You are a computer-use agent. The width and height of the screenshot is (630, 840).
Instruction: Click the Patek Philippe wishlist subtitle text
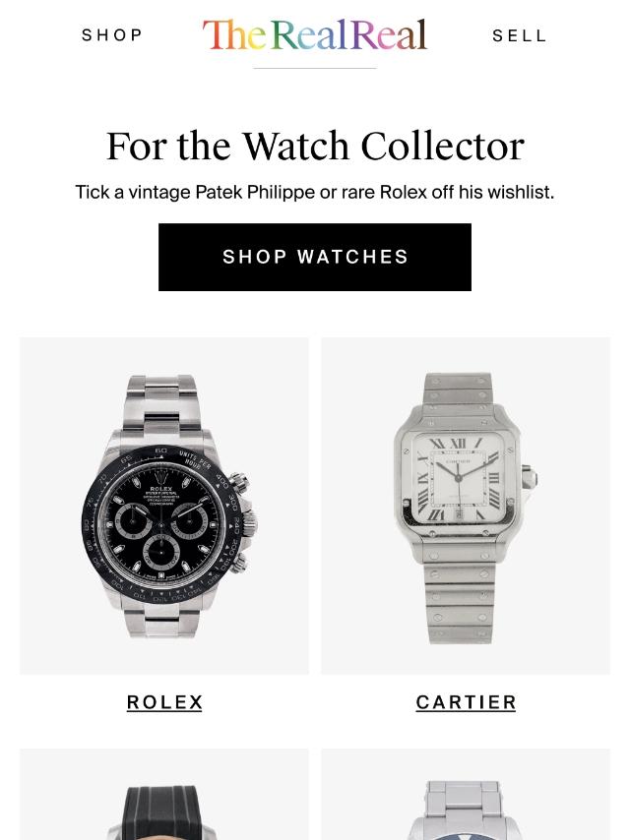coord(315,192)
